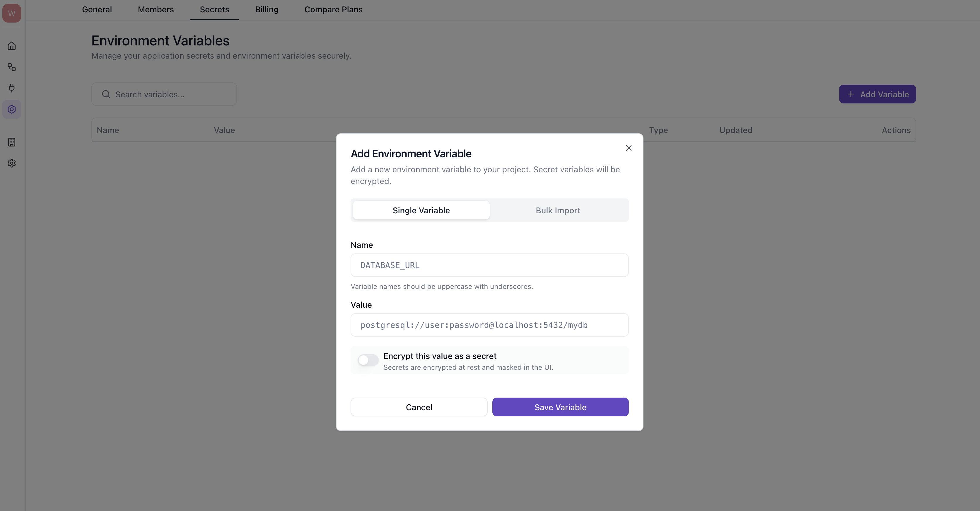Open the gear settings sidebar icon

pos(12,163)
